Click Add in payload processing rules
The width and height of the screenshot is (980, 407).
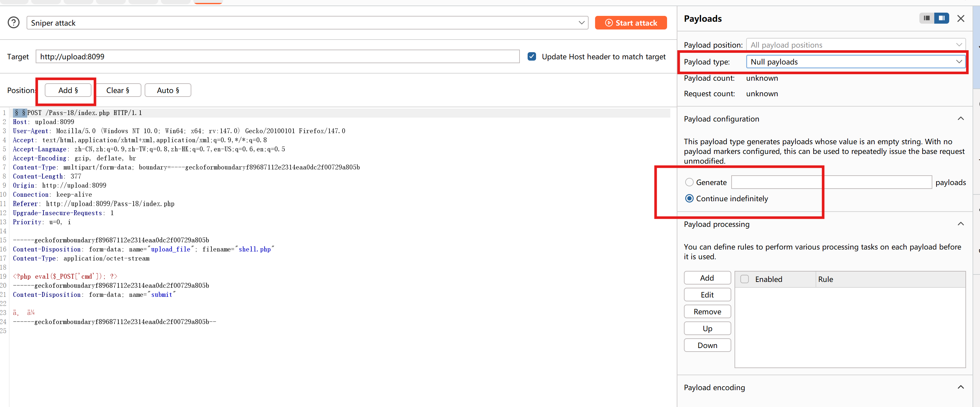[707, 278]
